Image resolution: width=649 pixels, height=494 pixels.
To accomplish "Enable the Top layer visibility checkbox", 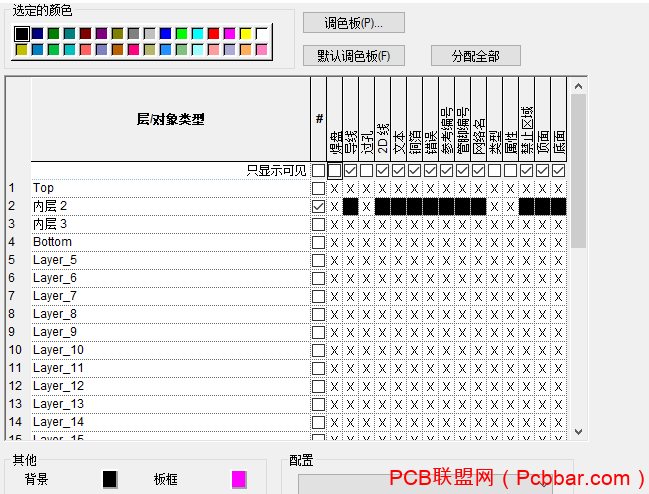I will tap(318, 189).
